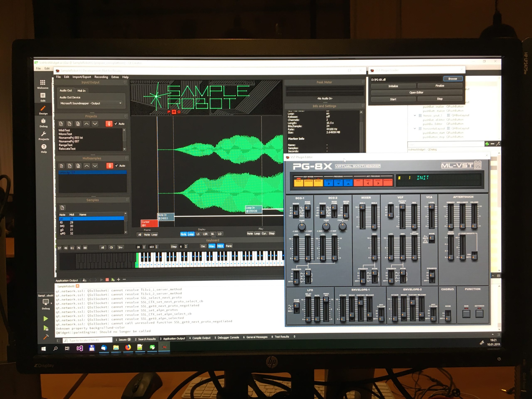Launch Firefox from the Windows taskbar
Screen dimensions: 532x399
coord(128,347)
